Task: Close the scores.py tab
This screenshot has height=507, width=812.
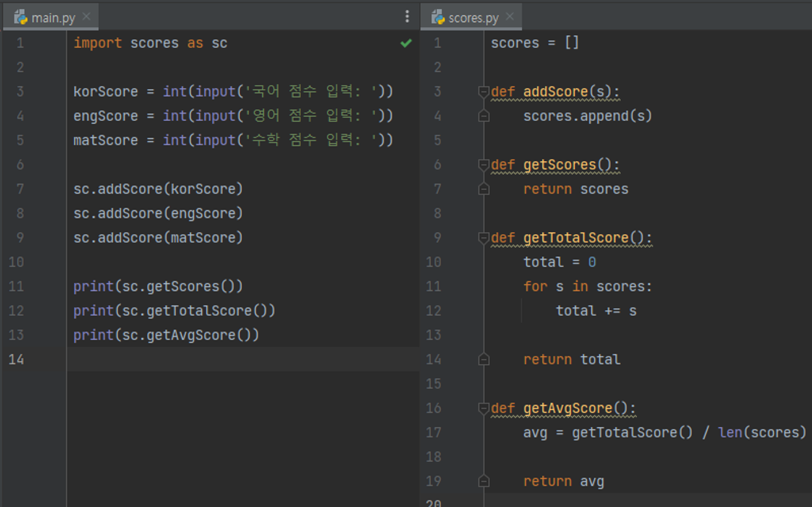Action: pos(510,17)
